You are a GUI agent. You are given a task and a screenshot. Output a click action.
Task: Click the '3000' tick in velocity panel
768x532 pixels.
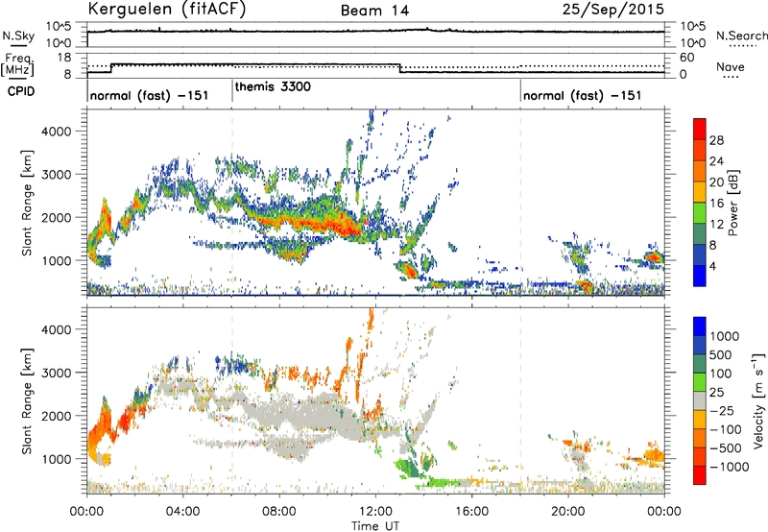coord(57,373)
